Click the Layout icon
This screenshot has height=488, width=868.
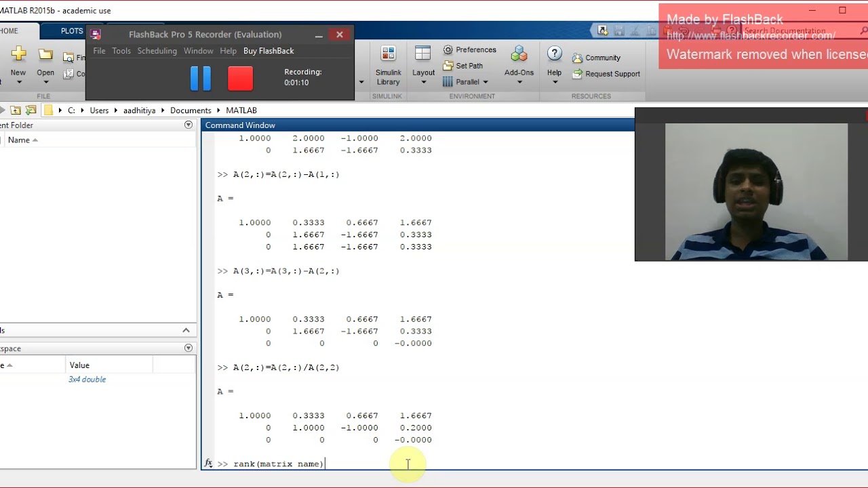click(x=423, y=54)
